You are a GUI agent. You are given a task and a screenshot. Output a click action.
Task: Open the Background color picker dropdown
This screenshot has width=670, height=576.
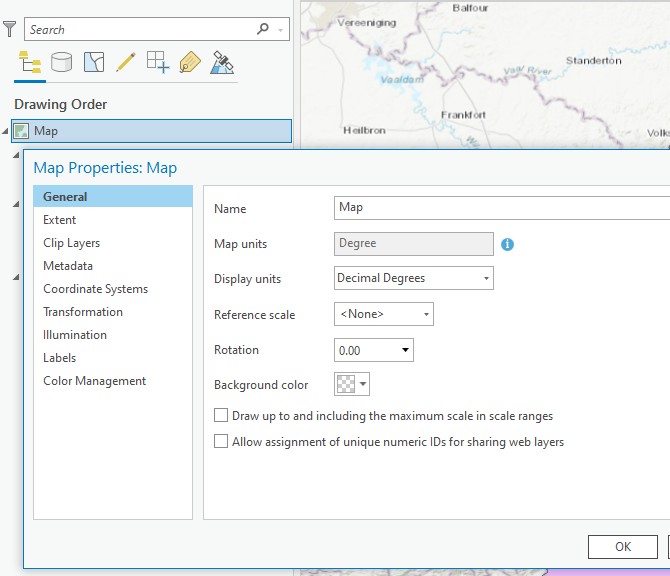point(352,384)
